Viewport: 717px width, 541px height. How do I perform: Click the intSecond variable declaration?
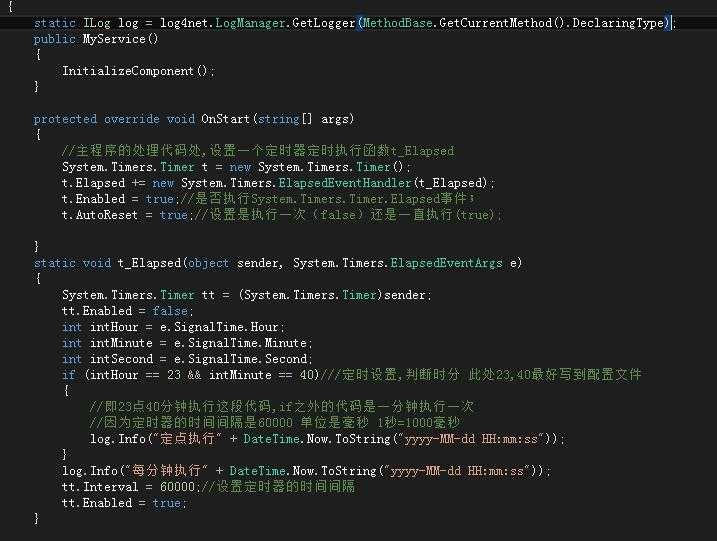[121, 359]
